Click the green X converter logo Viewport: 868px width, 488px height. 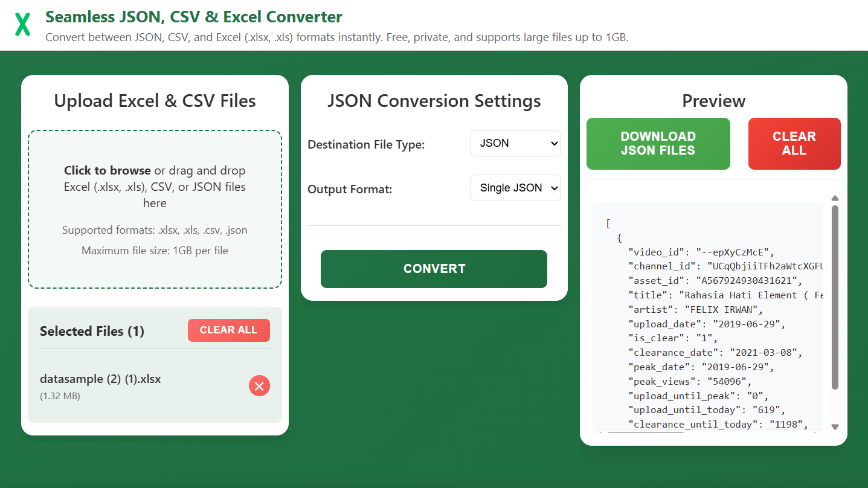tap(22, 25)
